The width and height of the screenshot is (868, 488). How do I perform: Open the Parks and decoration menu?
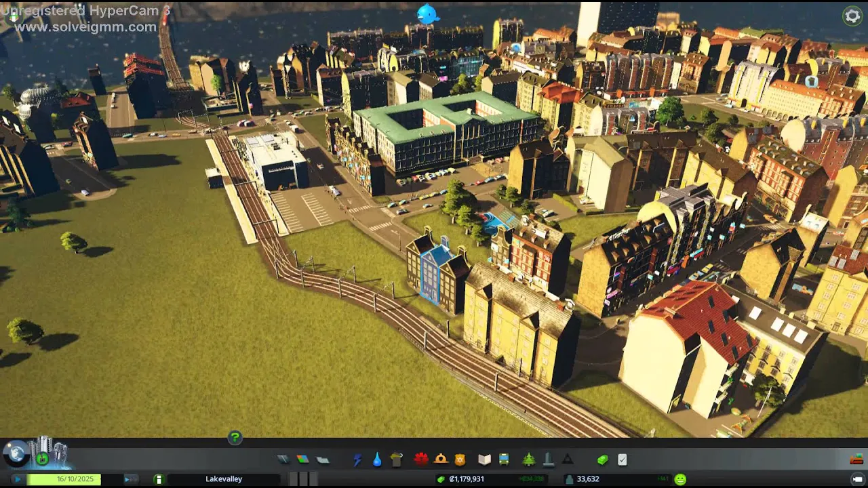pos(528,460)
